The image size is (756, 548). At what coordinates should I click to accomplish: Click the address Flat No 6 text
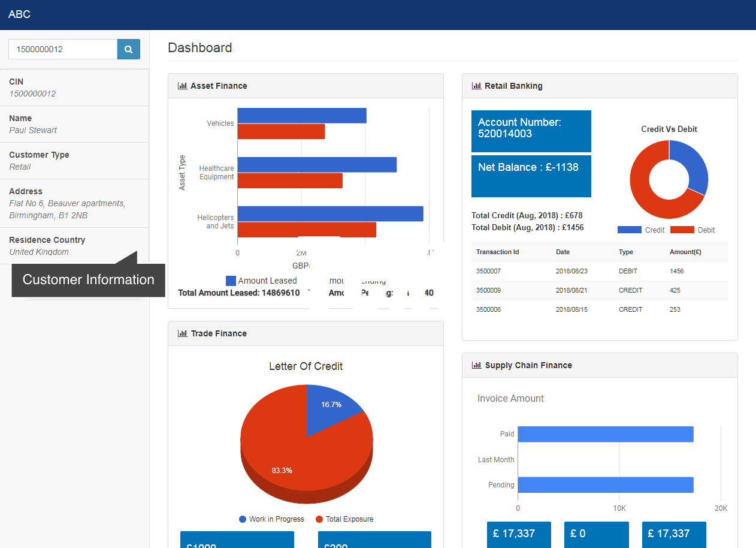(67, 209)
